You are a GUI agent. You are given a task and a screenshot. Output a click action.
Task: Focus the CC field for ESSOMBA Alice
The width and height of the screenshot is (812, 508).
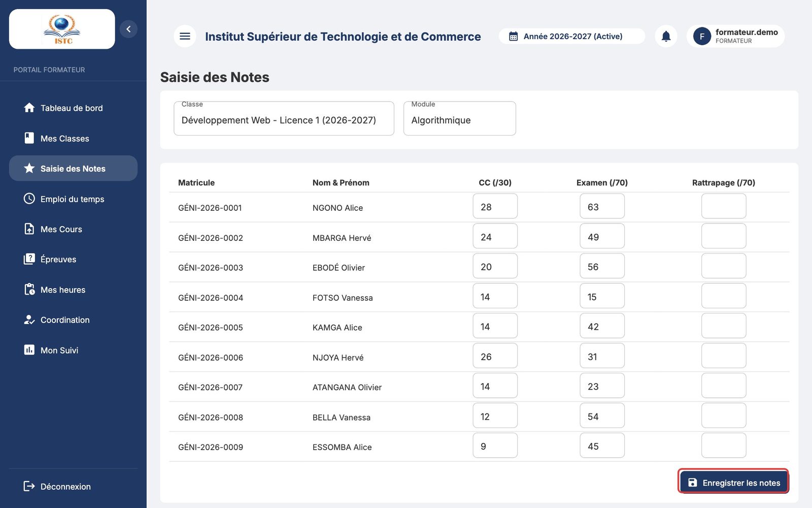point(495,446)
